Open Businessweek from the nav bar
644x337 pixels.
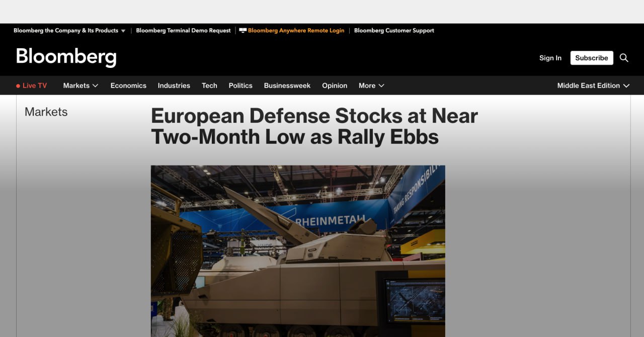[x=287, y=86]
